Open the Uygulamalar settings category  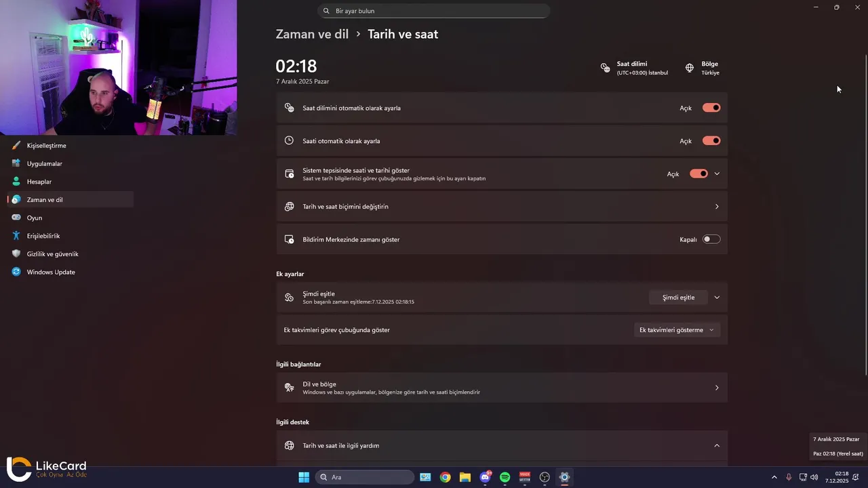coord(71,163)
